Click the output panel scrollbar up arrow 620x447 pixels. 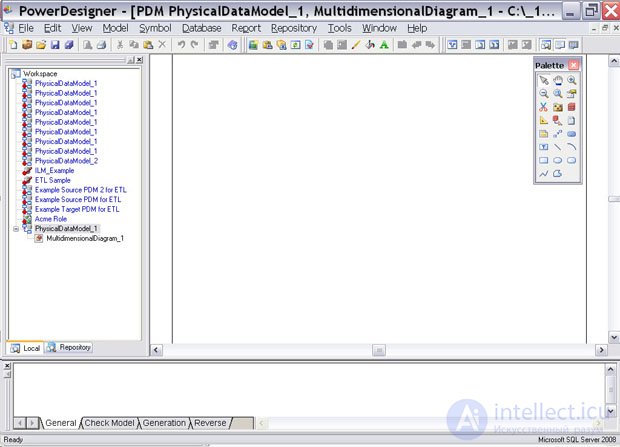(611, 369)
